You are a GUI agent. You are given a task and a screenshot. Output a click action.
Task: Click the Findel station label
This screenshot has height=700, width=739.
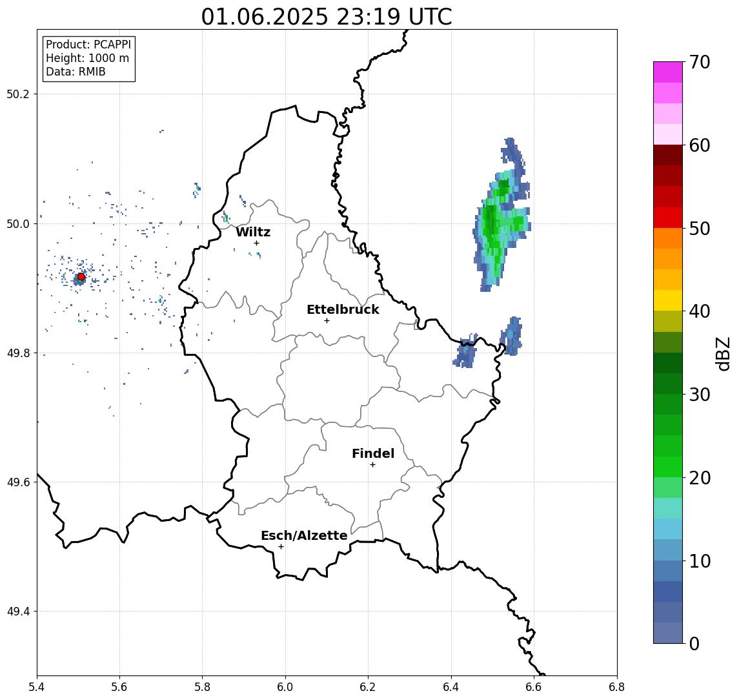pos(373,453)
